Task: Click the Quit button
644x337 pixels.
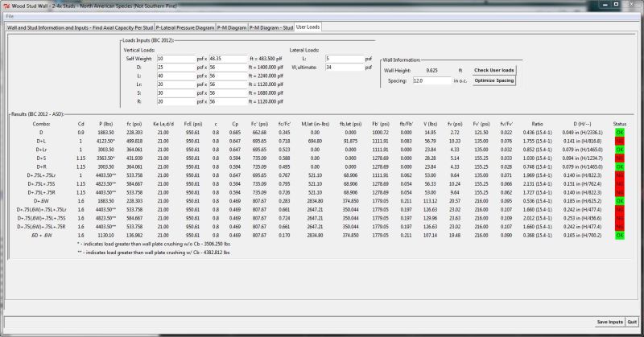Action: pos(632,323)
